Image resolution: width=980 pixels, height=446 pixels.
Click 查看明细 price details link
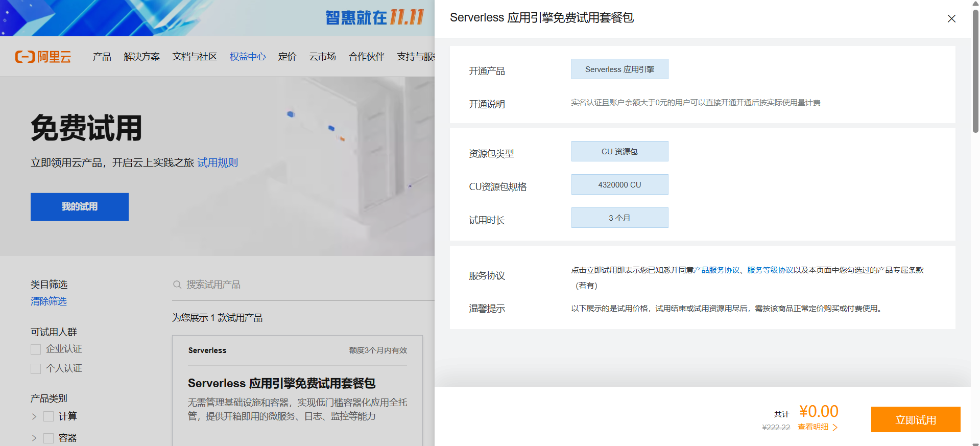coord(813,427)
